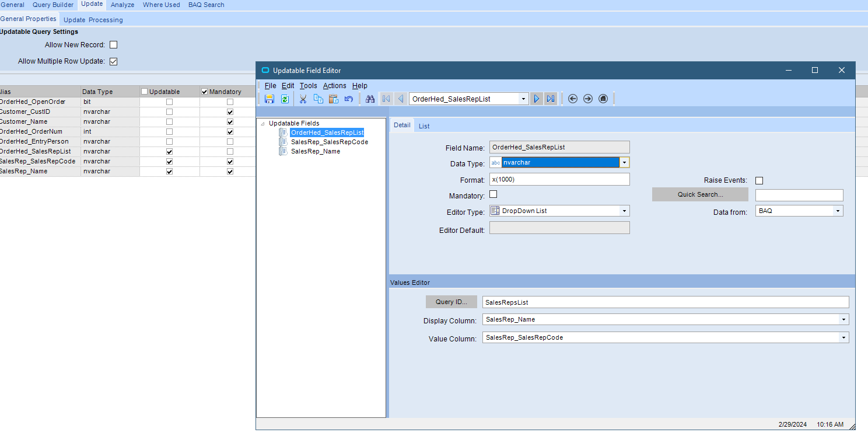Expand the Data from BAQ dropdown
The width and height of the screenshot is (868, 443).
(x=838, y=211)
